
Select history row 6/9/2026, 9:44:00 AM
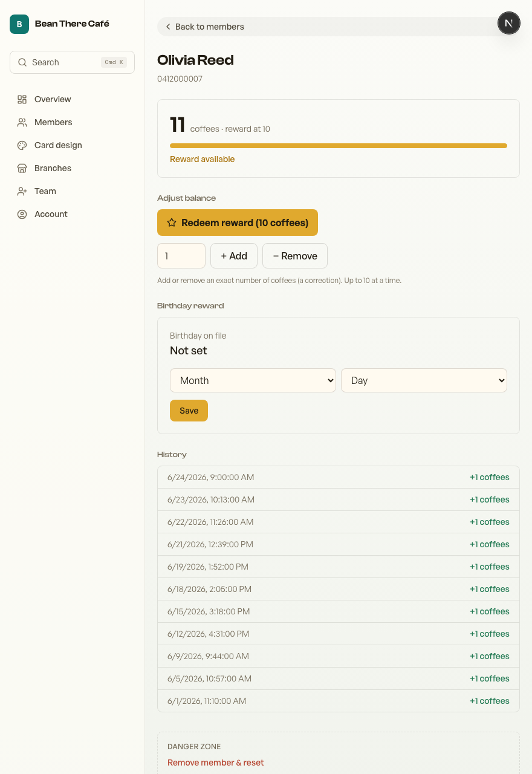click(x=339, y=656)
